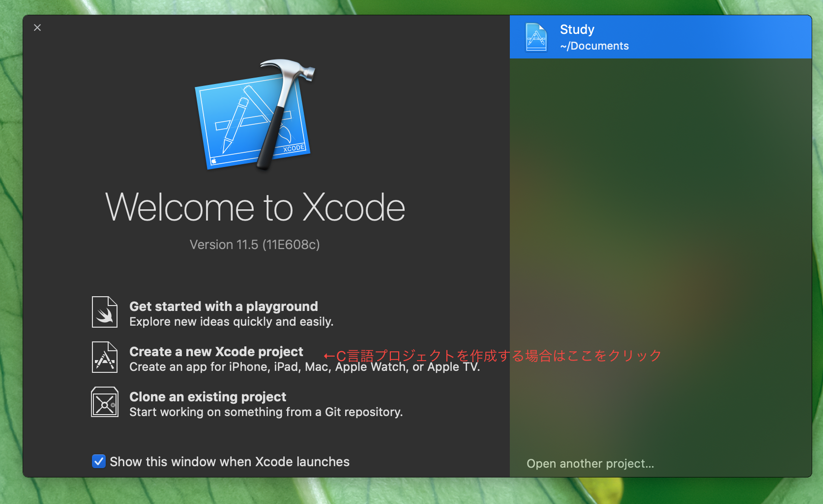Screen dimensions: 823x504
Task: Open the recent Study project entry
Action: pyautogui.click(x=661, y=37)
